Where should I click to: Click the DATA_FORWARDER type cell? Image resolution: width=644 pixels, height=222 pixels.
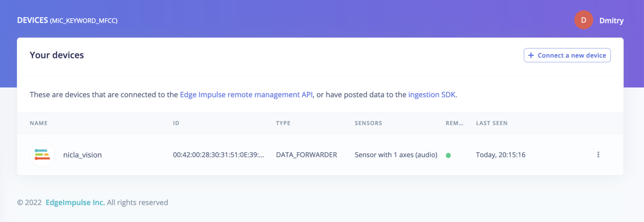[x=307, y=155]
